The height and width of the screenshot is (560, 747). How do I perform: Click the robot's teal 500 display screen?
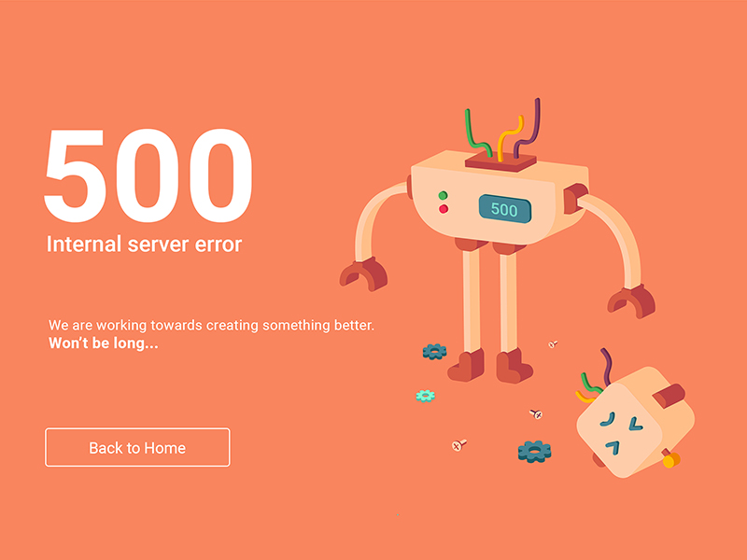(x=504, y=209)
